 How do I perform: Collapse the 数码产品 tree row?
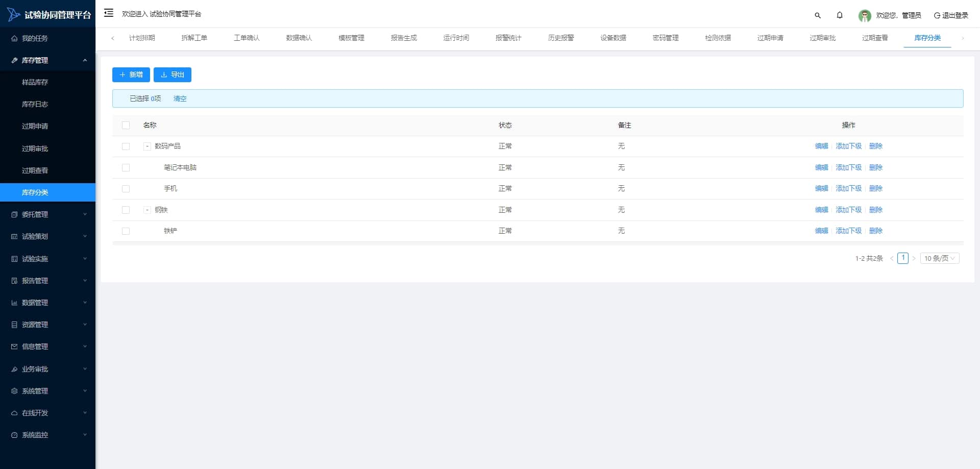tap(147, 146)
